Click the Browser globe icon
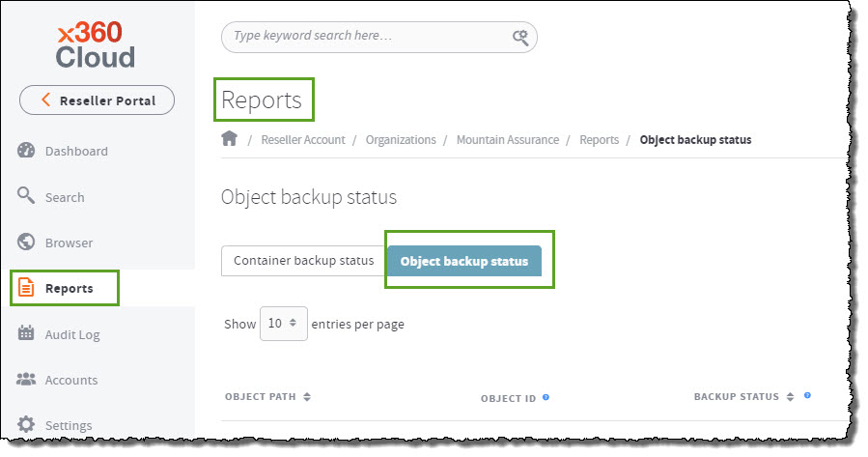Screen dimensions: 868x457 coord(26,242)
